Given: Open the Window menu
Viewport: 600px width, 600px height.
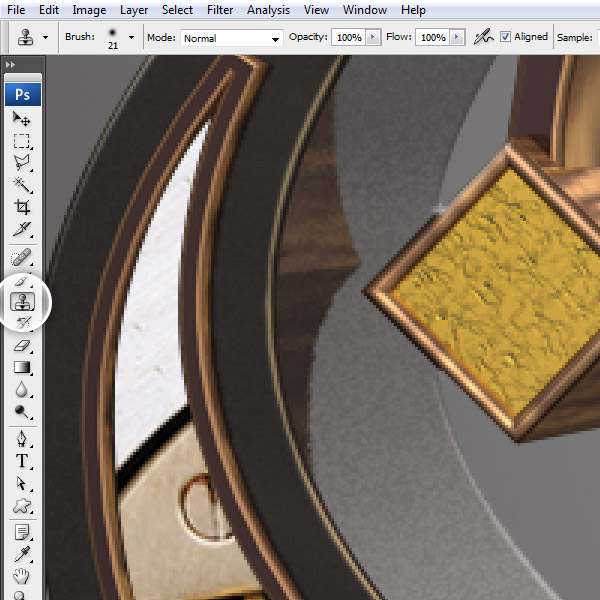Looking at the screenshot, I should coord(365,10).
